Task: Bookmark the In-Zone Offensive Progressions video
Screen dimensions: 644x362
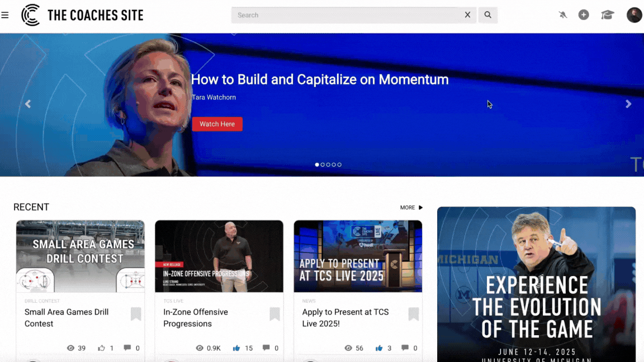Action: pos(274,314)
